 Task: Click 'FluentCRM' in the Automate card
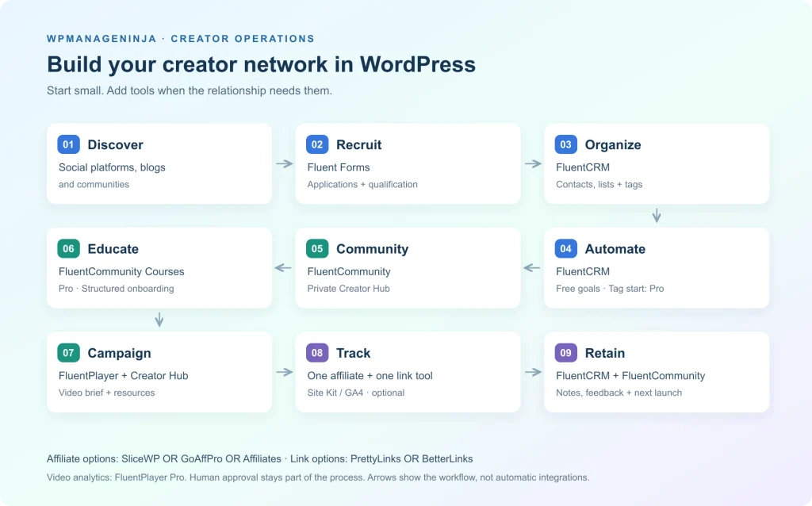[x=583, y=271]
